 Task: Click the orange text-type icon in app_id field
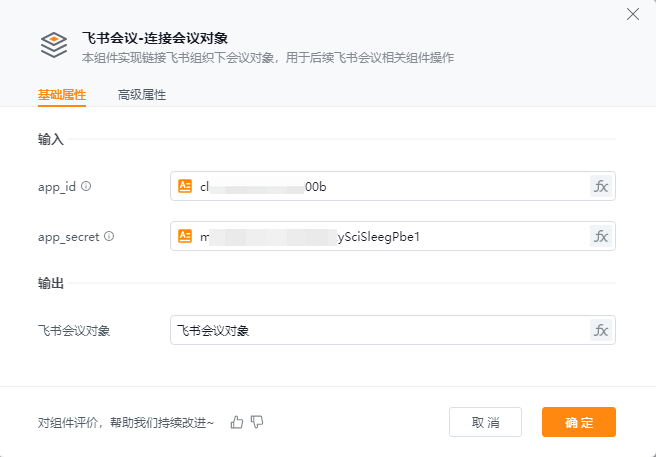pos(185,186)
